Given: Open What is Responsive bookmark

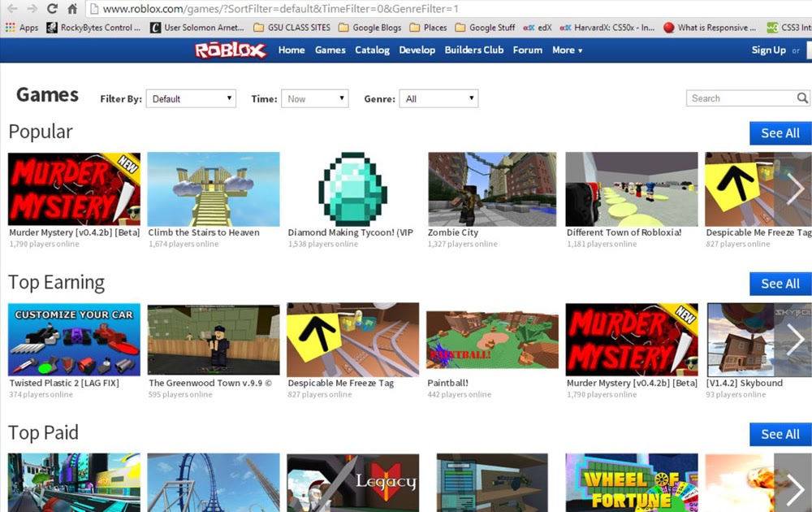Looking at the screenshot, I should (710, 28).
